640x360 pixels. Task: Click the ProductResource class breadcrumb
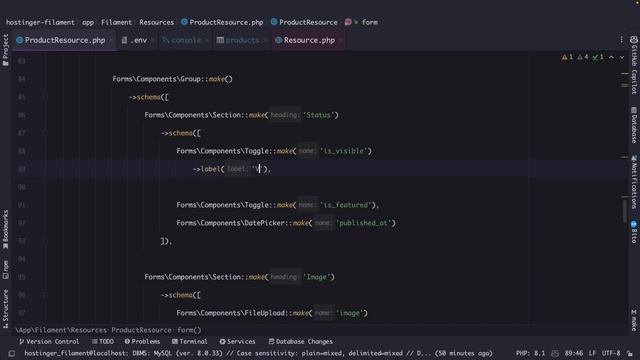tap(308, 22)
